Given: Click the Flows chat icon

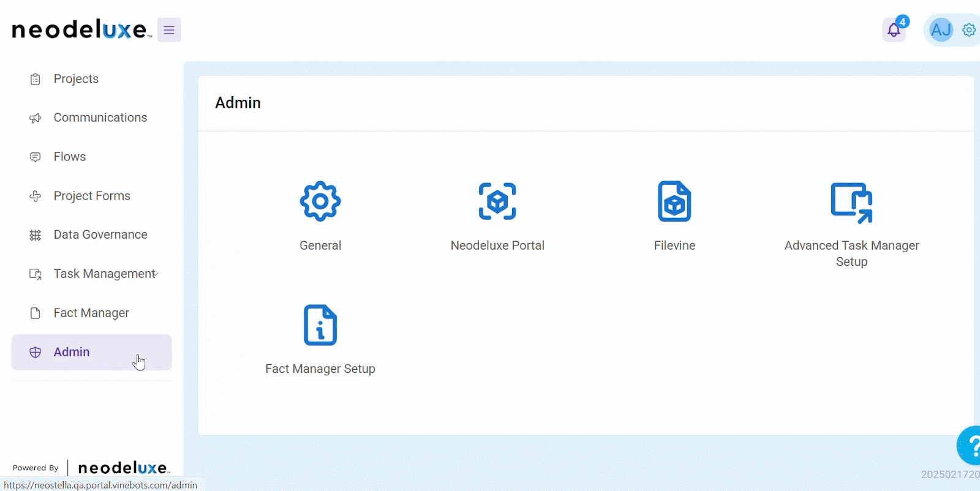Looking at the screenshot, I should point(36,157).
